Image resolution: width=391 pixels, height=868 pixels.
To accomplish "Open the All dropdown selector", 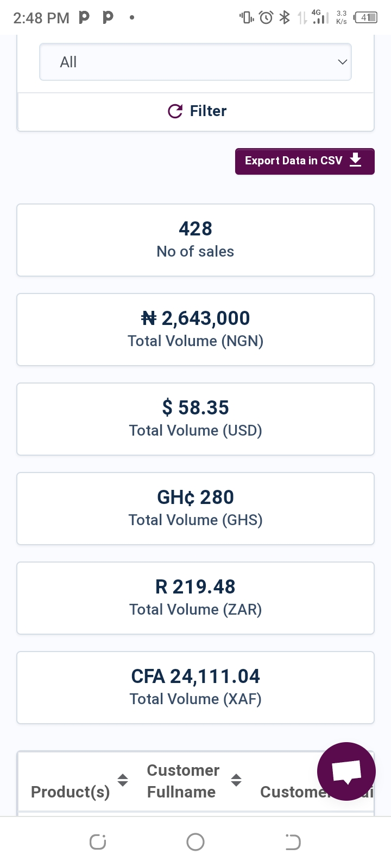I will click(x=195, y=62).
